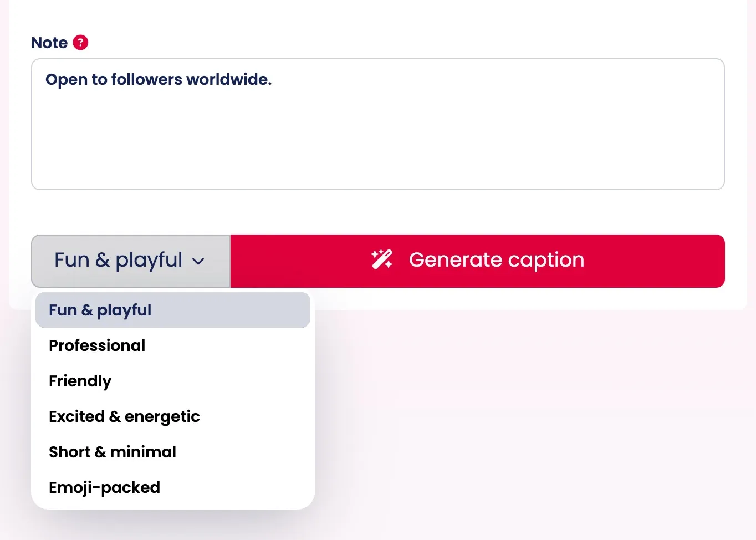
Task: Select the Emoji-packed tone option
Action: point(173,487)
